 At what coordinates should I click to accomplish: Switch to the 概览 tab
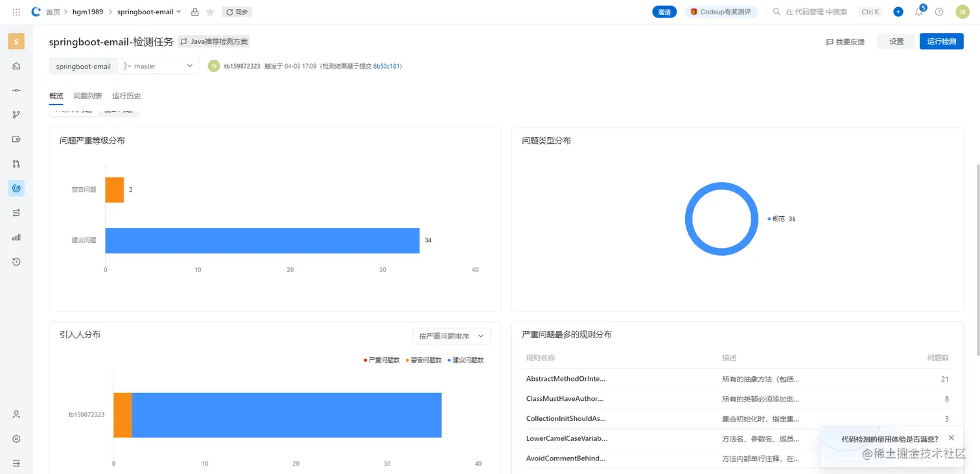pyautogui.click(x=56, y=96)
